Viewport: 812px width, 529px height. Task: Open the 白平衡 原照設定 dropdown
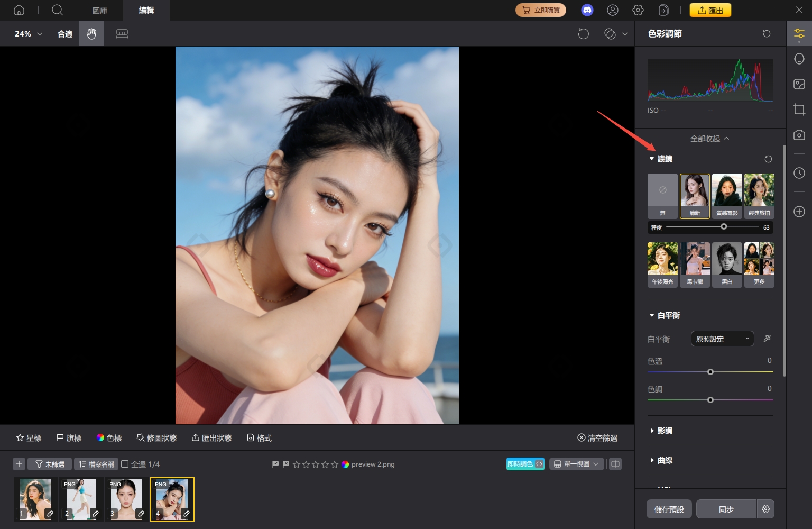722,339
